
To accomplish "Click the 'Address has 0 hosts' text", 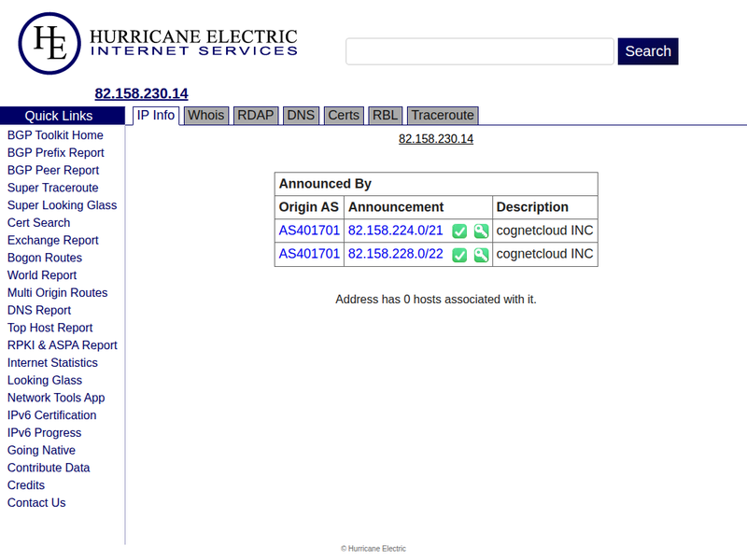I will 436,300.
